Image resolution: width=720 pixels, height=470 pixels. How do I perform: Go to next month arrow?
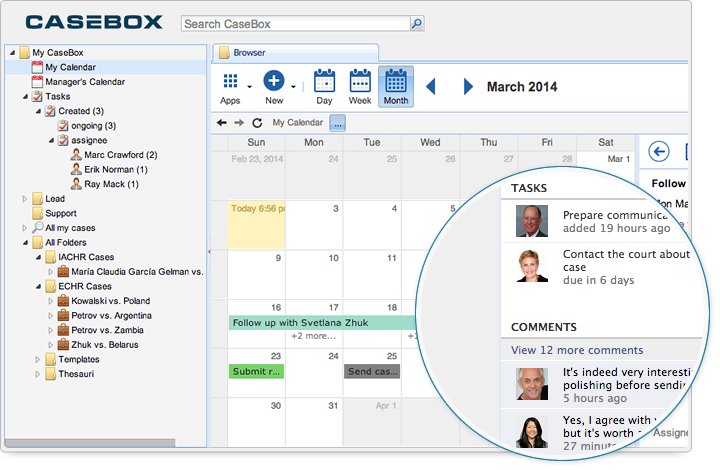point(468,86)
